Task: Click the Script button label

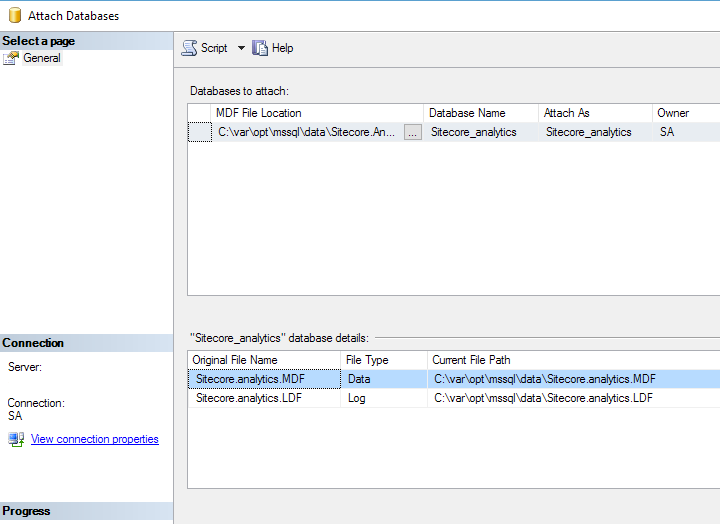Action: pyautogui.click(x=214, y=48)
